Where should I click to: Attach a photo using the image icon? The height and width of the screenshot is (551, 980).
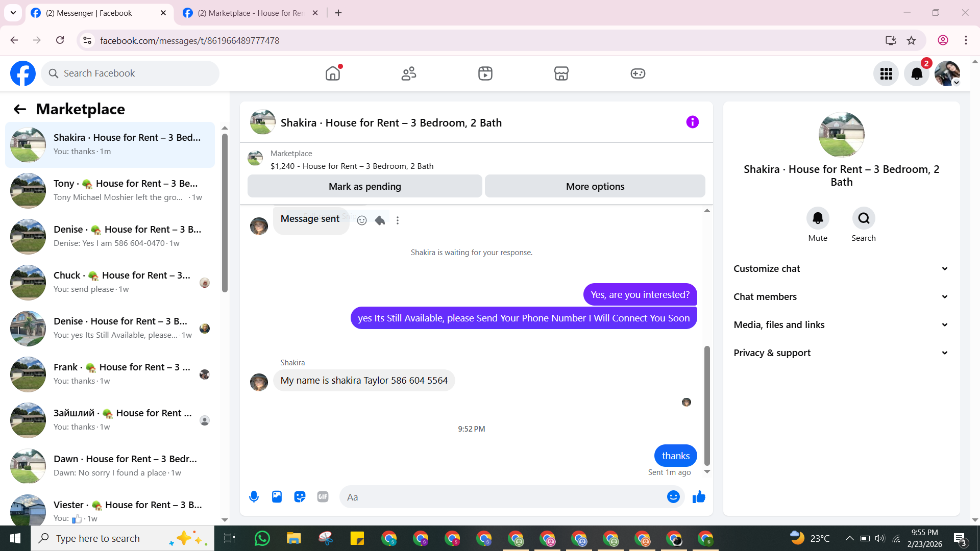pos(277,497)
